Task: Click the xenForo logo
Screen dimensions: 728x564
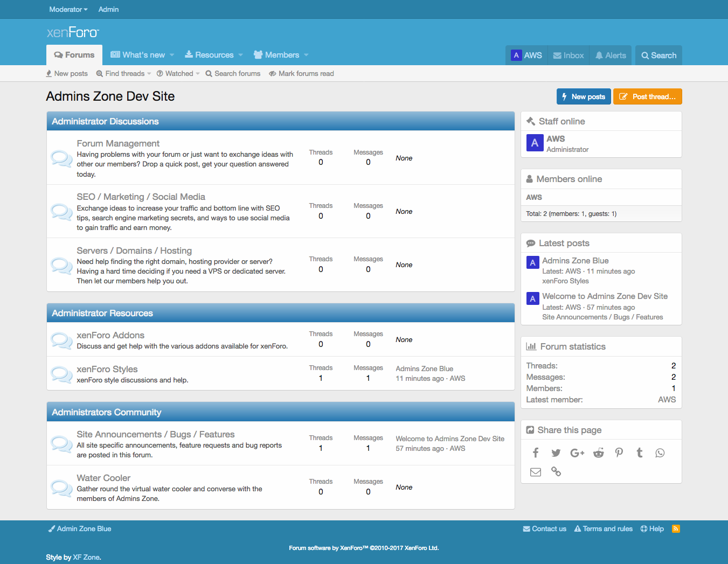Action: (x=73, y=32)
